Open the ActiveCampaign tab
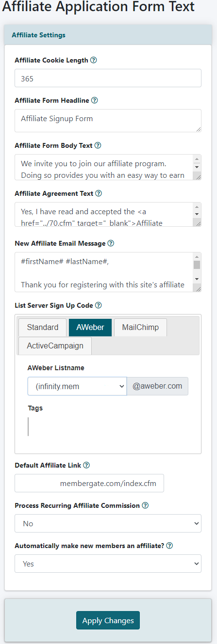 pyautogui.click(x=55, y=346)
